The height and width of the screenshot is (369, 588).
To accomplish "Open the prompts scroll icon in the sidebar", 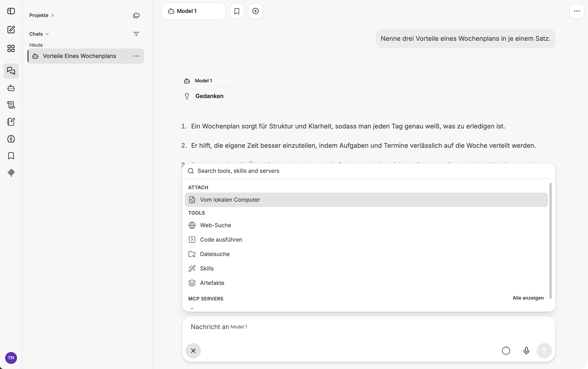I will [x=11, y=105].
